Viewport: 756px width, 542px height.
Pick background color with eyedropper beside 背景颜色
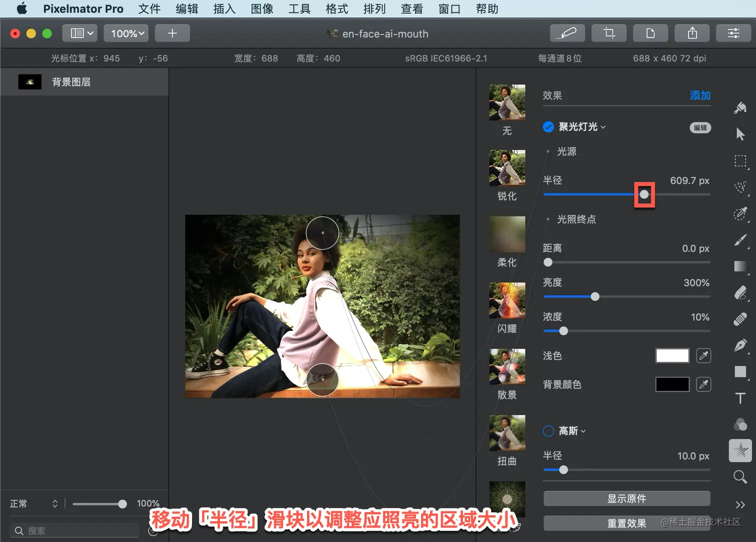[703, 384]
